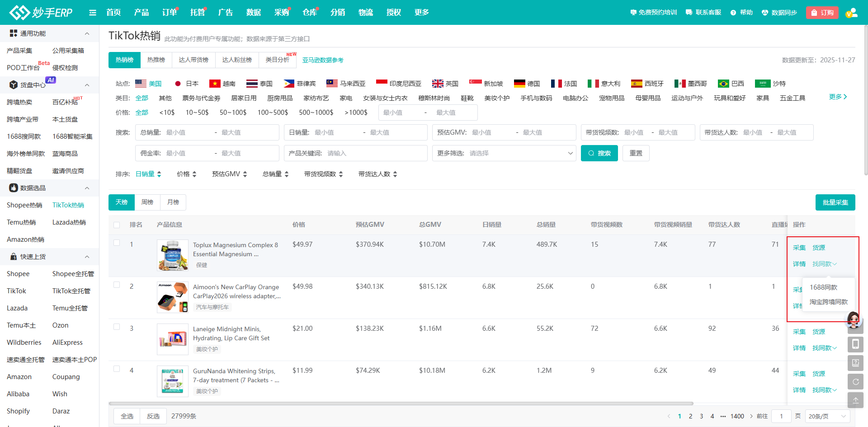Open the help manual book icon
The width and height of the screenshot is (868, 427).
click(x=855, y=363)
